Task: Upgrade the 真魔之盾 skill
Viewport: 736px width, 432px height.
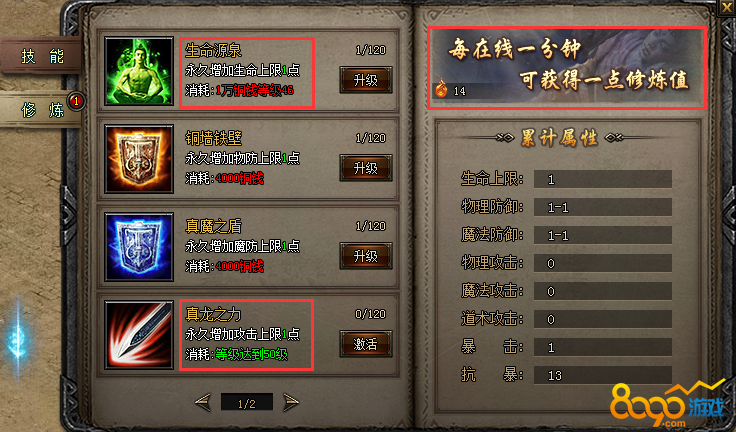Action: [x=366, y=255]
